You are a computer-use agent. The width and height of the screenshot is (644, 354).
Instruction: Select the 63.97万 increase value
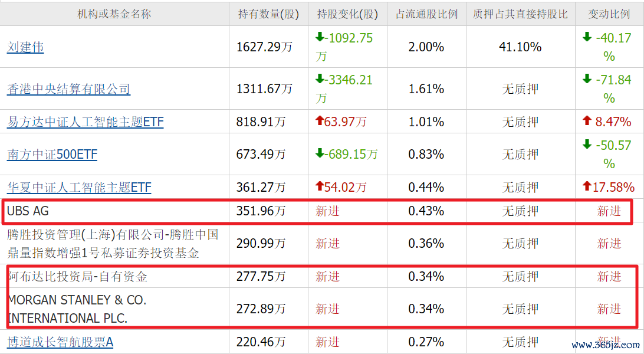(x=341, y=122)
